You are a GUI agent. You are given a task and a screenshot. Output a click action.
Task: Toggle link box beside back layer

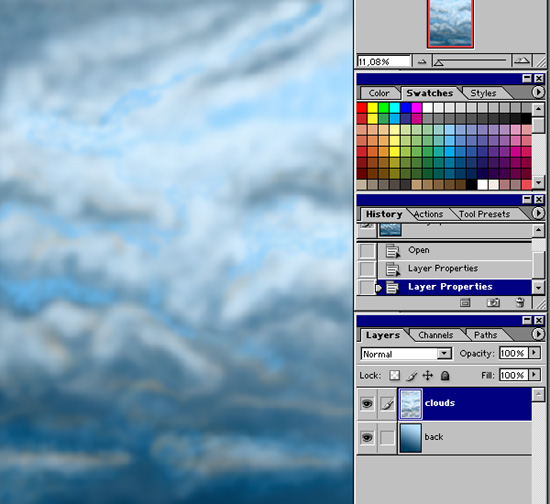[387, 438]
